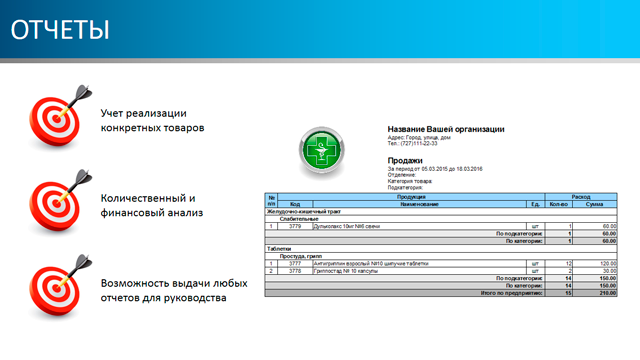This screenshot has width=640, height=360.
Task: Click the 'Сумма' column header
Action: [594, 204]
